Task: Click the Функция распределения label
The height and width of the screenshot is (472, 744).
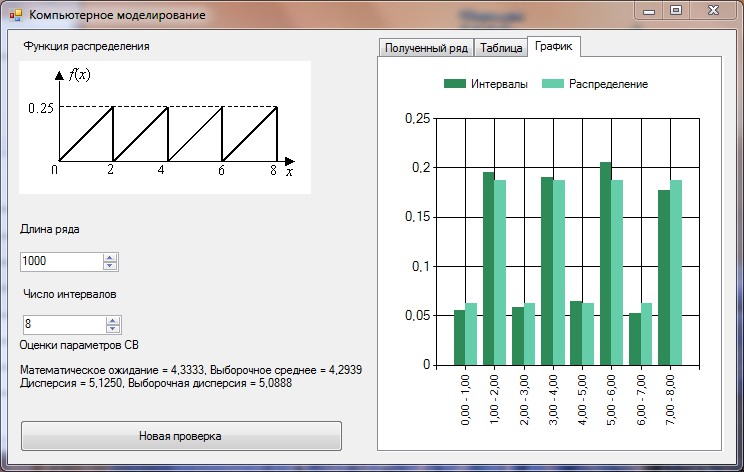Action: [x=86, y=46]
